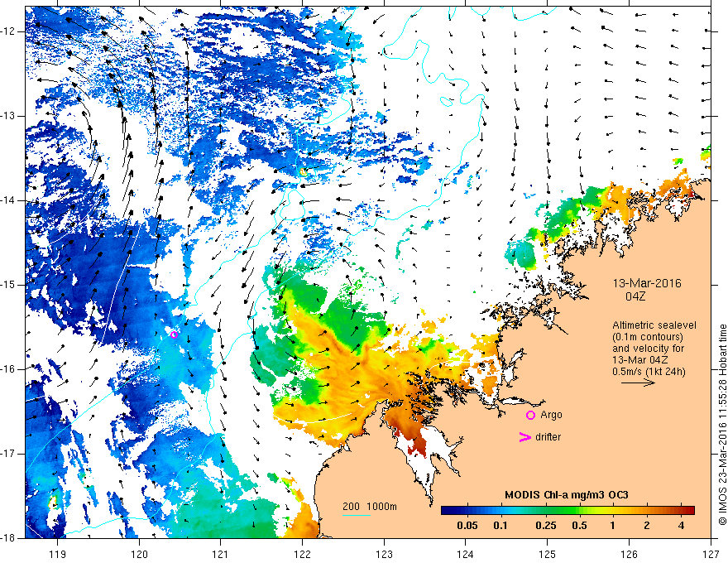Click the '126' longitude axis label
Image resolution: width=728 pixels, height=563 pixels.
coord(629,554)
